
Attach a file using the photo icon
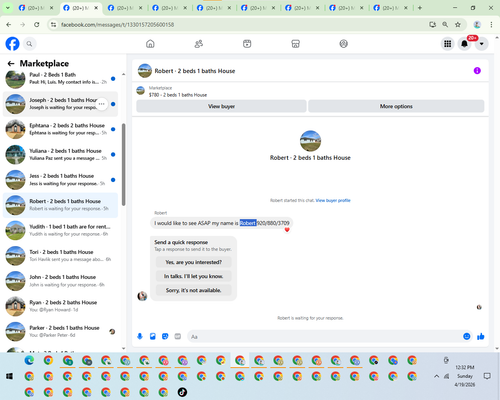coord(153,336)
